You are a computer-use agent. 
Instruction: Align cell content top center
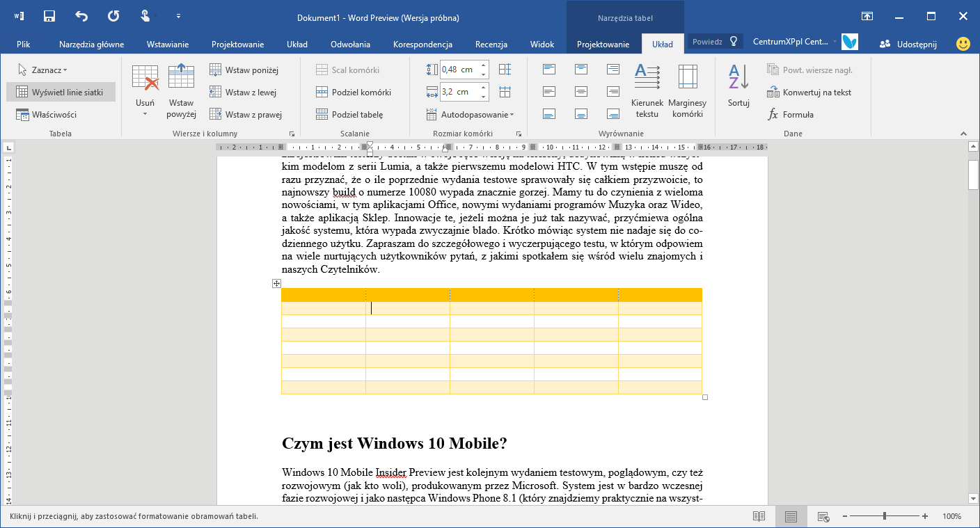[x=581, y=70]
